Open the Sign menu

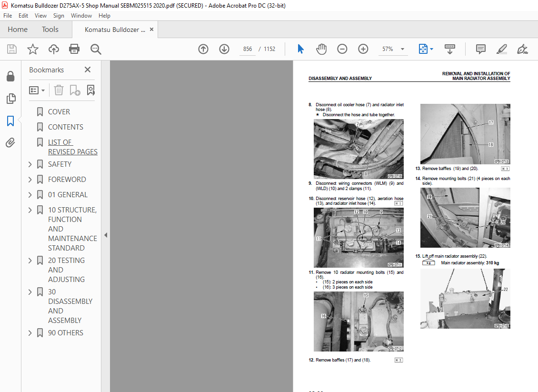tap(59, 15)
